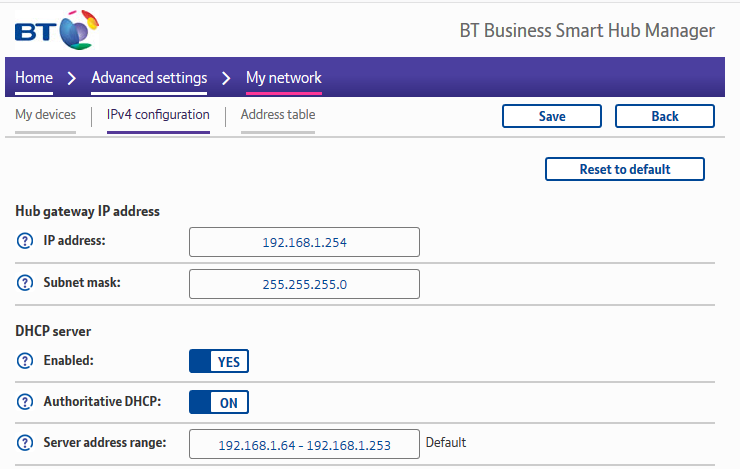740x469 pixels.
Task: Click help icon beside IP address
Action: pyautogui.click(x=25, y=242)
